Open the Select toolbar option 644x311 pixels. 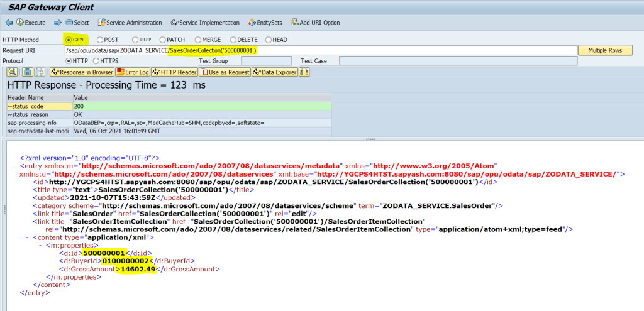[77, 23]
